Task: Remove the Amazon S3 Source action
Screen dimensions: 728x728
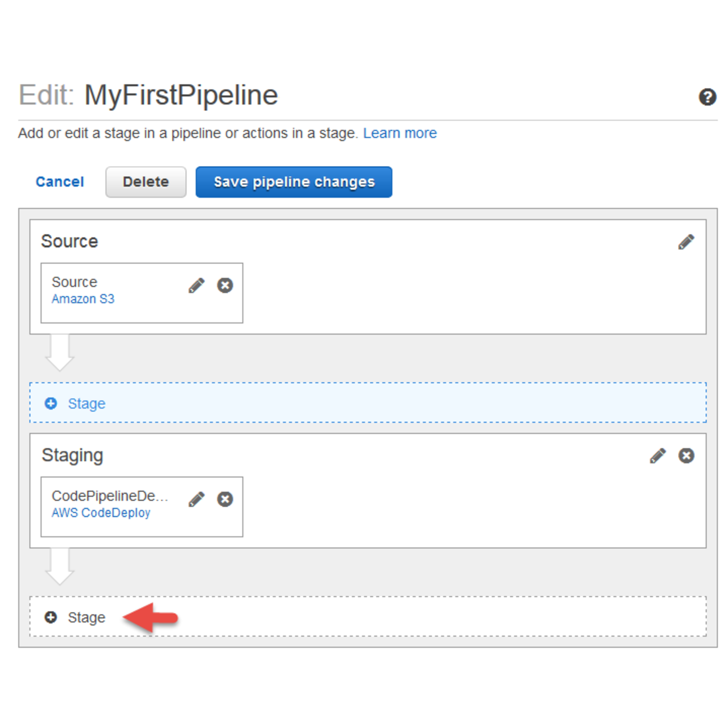Action: pos(225,286)
